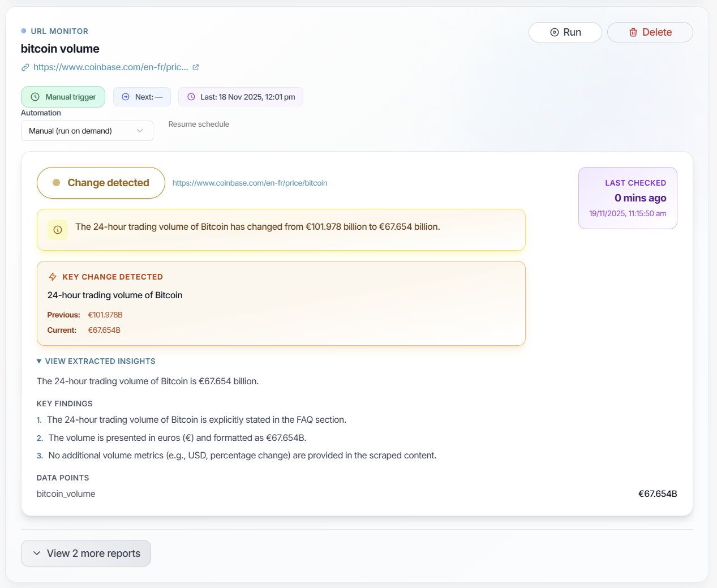The height and width of the screenshot is (588, 717).
Task: Select the Manual trigger badge
Action: tap(63, 96)
